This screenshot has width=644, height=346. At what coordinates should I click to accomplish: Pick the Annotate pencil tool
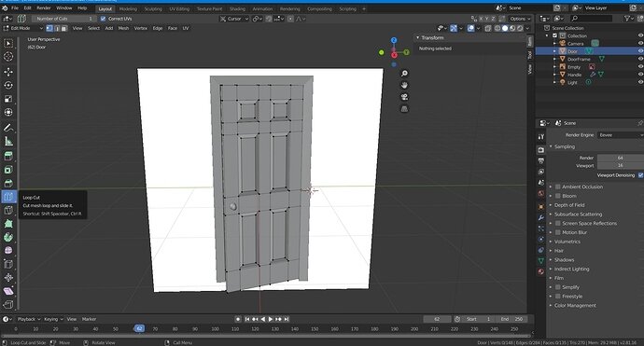pyautogui.click(x=8, y=128)
